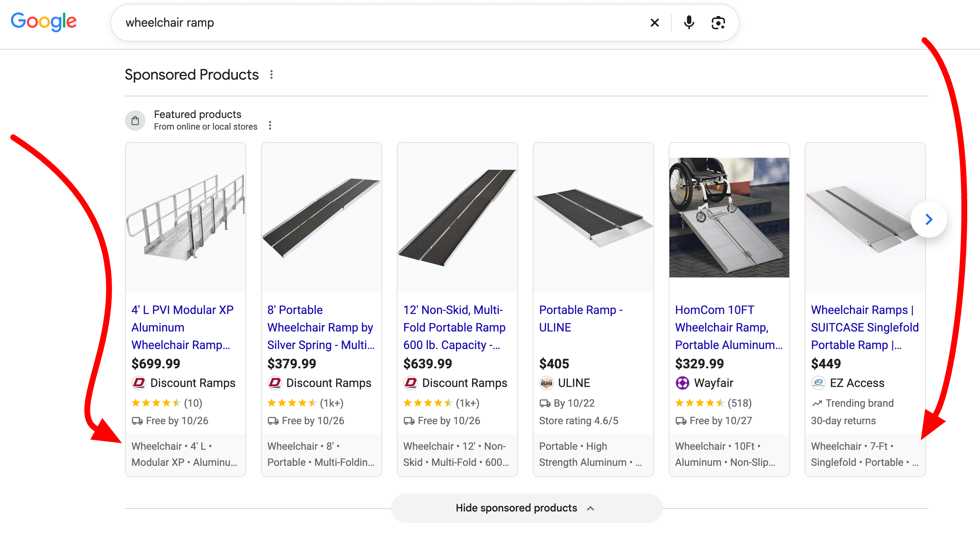Click the Portable • High Strength Aluminum description

[x=590, y=454]
